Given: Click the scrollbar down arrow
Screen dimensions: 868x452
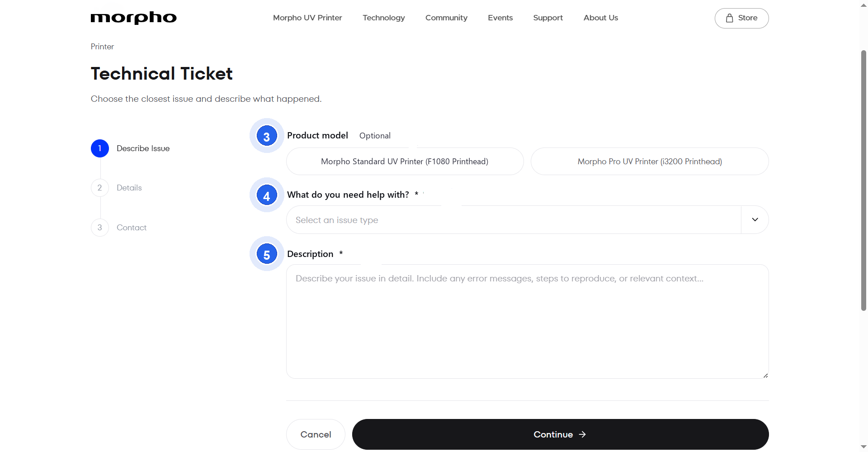Looking at the screenshot, I should 863,447.
